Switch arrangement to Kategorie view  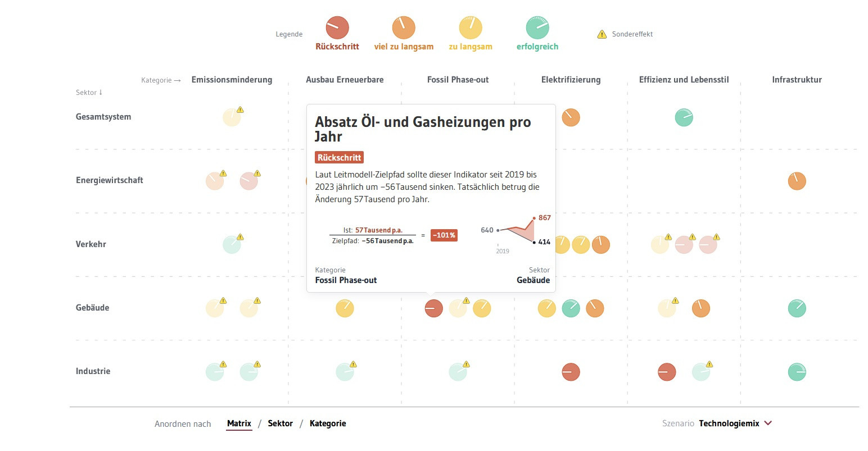(x=328, y=423)
